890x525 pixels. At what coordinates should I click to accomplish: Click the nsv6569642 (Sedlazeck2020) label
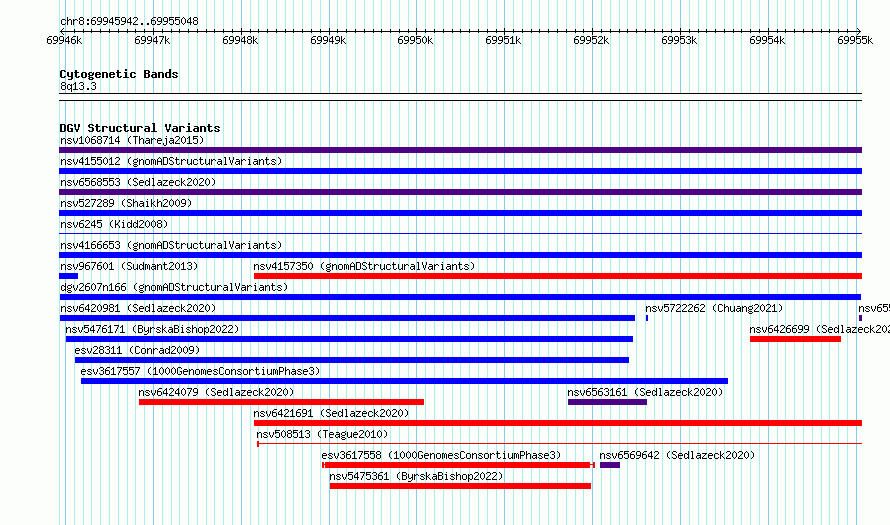pyautogui.click(x=677, y=455)
